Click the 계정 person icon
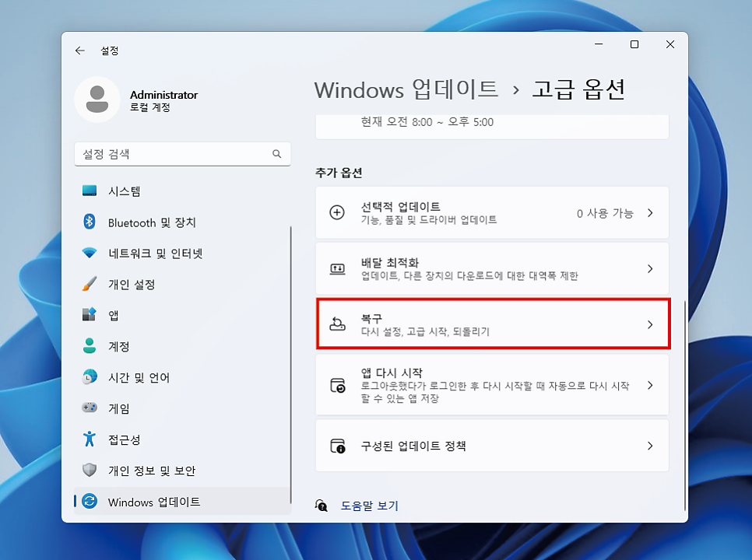Viewport: 752px width, 560px height. (x=90, y=346)
